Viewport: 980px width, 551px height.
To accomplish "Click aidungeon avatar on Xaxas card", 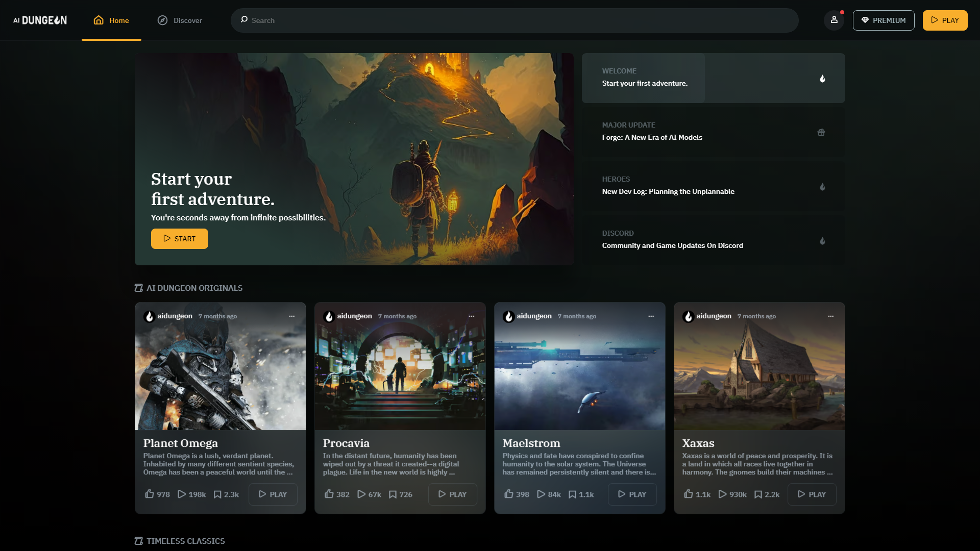I will 688,316.
